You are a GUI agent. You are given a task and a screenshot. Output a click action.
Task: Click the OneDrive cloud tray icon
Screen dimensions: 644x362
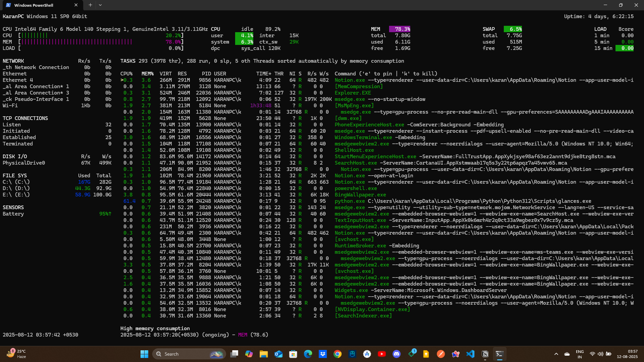click(567, 354)
